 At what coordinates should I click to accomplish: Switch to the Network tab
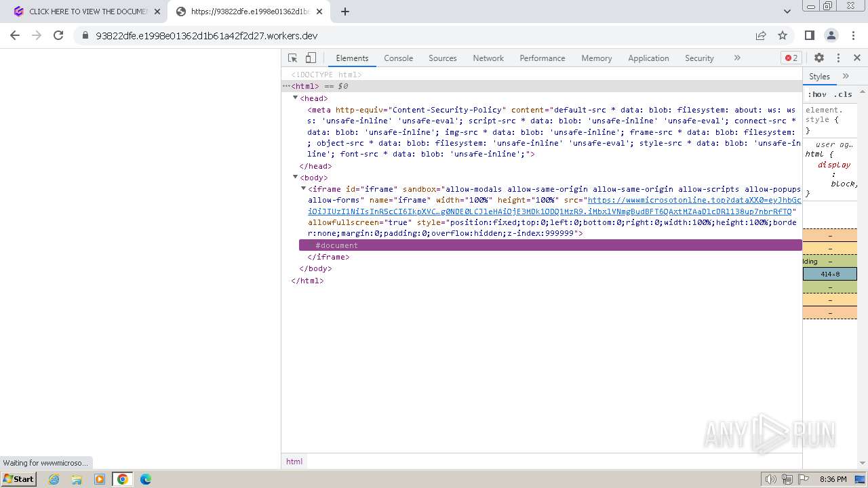point(488,58)
